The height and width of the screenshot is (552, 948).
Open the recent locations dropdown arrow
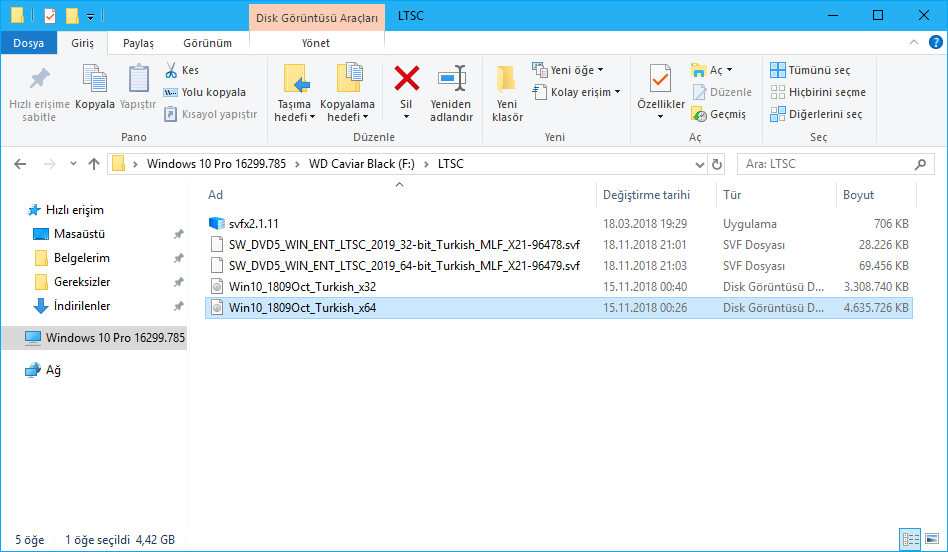(73, 164)
